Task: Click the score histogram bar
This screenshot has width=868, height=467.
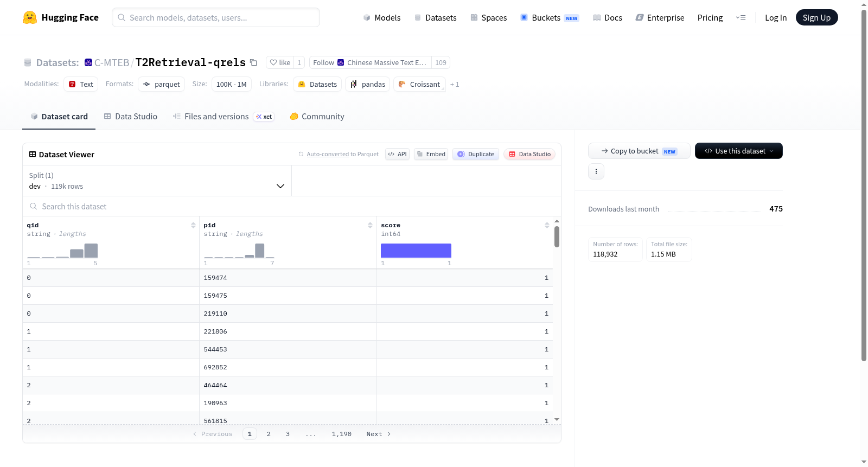Action: 416,251
